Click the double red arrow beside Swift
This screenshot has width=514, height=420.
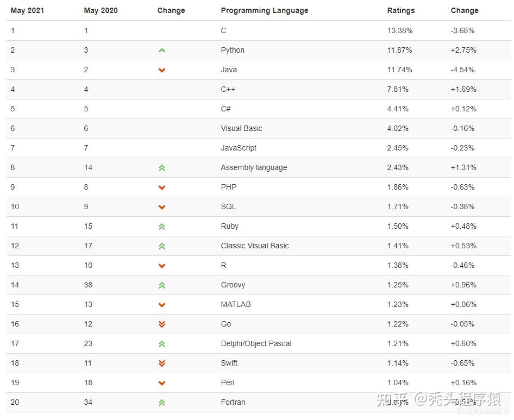pos(161,363)
